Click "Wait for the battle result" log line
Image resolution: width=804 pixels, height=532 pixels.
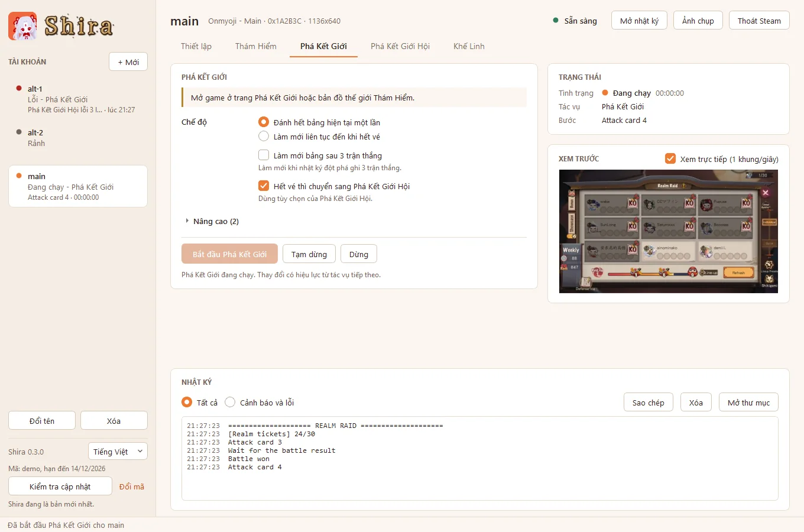tap(281, 450)
